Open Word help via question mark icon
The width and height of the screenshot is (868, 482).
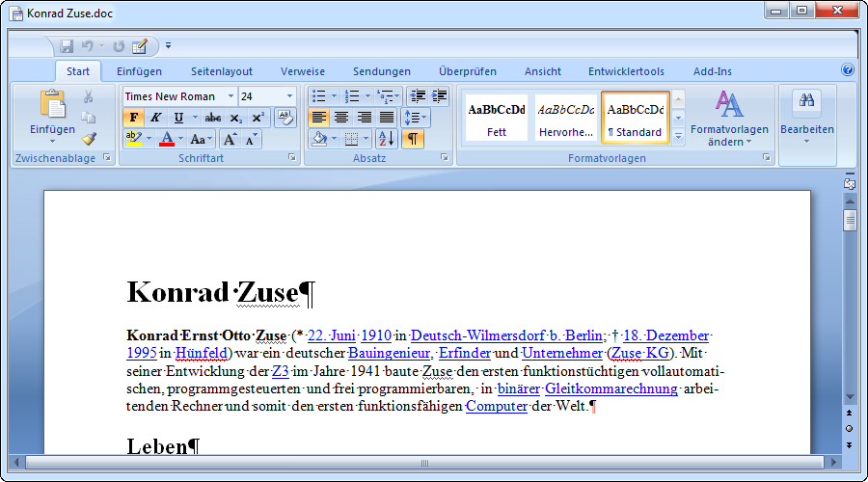(848, 70)
